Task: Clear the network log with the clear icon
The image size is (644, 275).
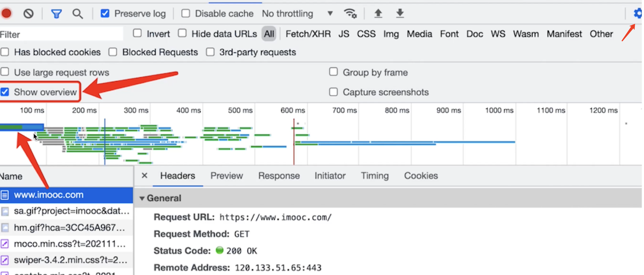Action: pos(28,13)
